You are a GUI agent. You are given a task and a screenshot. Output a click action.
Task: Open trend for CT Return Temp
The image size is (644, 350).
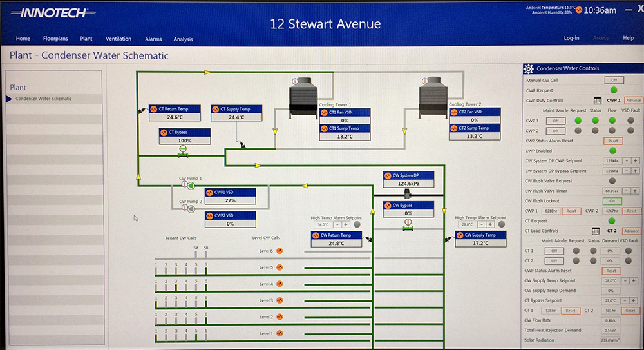pos(154,109)
